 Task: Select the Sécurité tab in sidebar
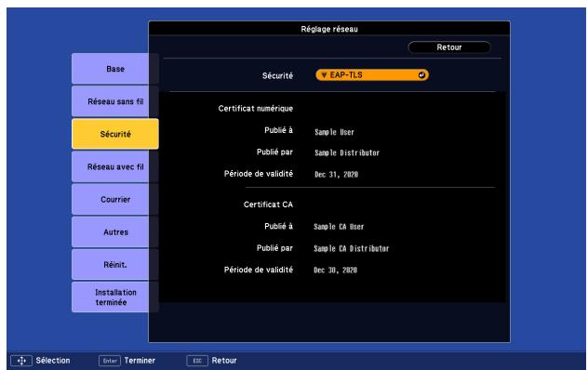coord(115,134)
